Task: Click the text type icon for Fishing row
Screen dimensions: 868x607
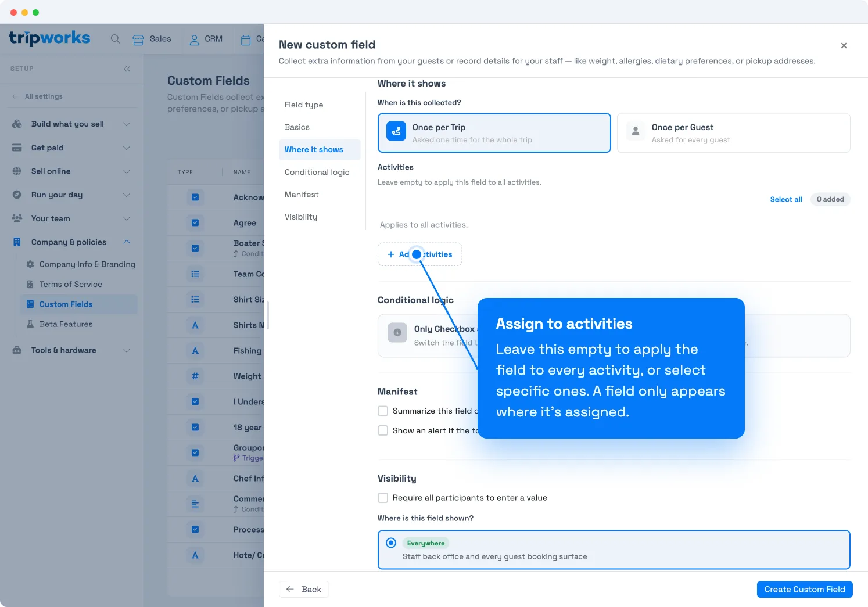Action: tap(195, 350)
